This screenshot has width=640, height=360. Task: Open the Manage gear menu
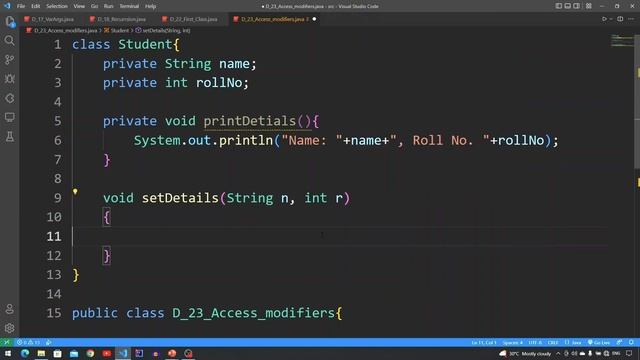9,328
